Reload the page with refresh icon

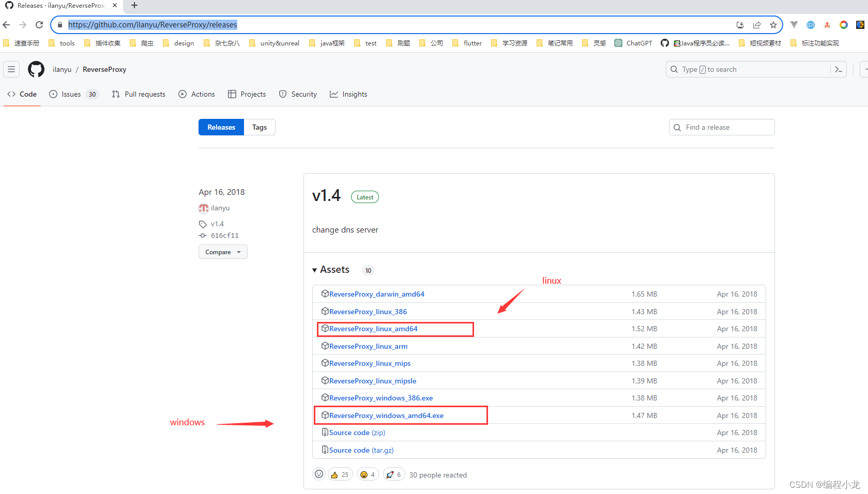point(39,25)
